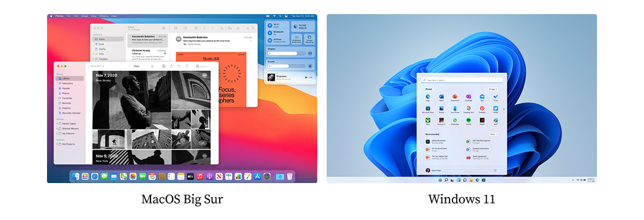Play the song in Control Center

[306, 77]
